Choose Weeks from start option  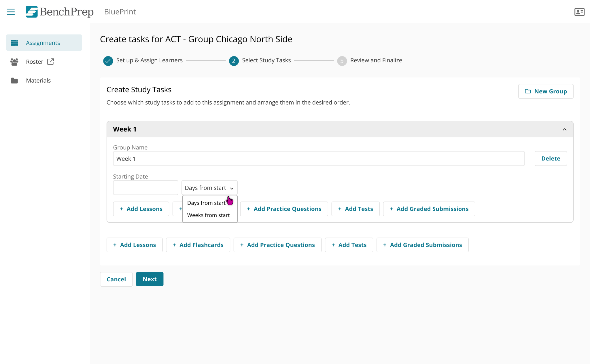209,215
